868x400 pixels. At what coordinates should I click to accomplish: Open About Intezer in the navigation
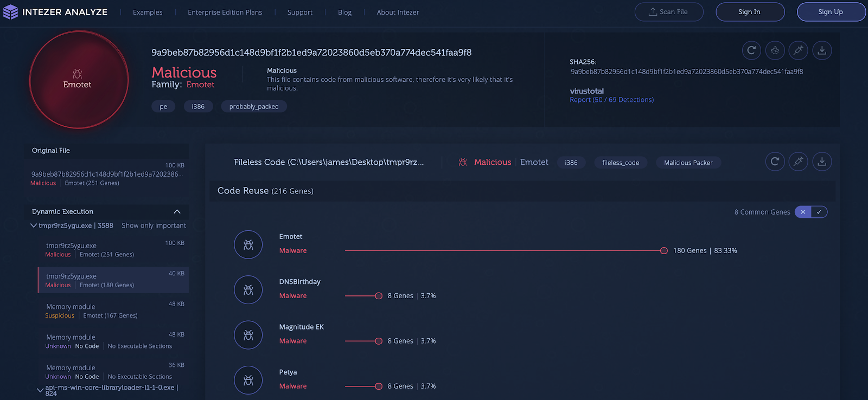398,12
